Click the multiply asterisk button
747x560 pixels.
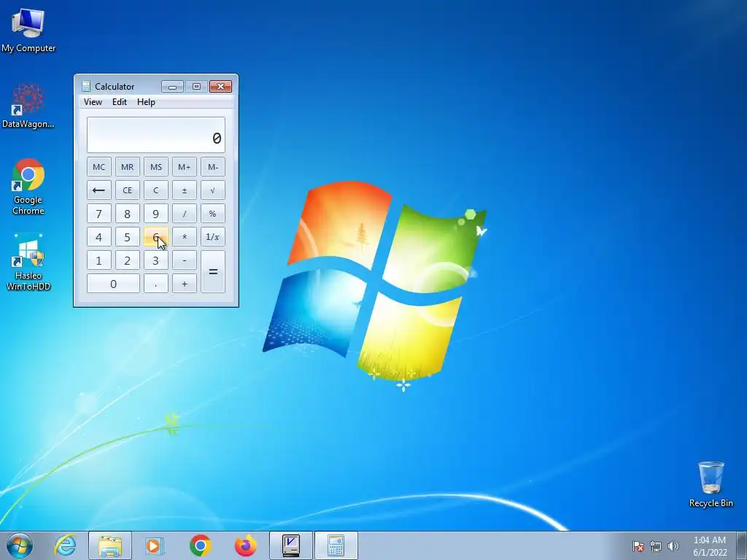click(x=185, y=237)
